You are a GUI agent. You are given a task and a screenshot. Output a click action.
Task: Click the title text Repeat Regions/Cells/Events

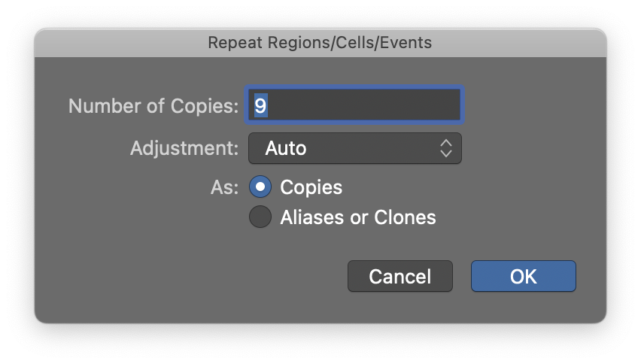[320, 43]
